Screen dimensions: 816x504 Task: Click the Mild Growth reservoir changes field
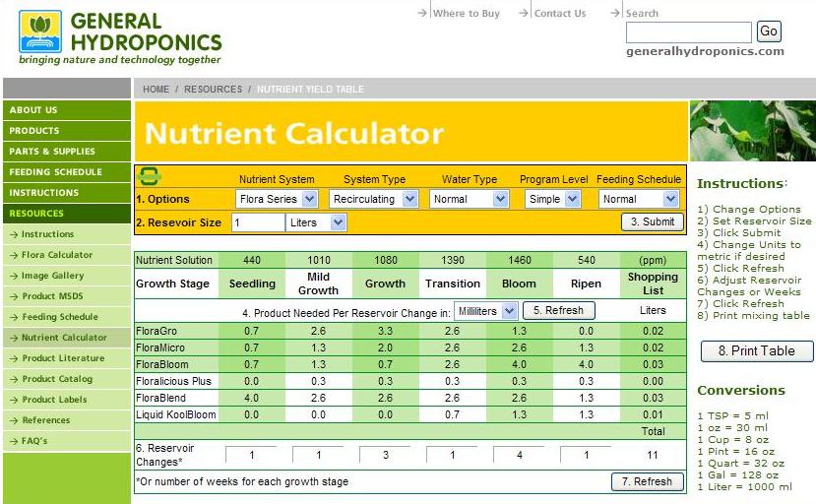tap(319, 455)
